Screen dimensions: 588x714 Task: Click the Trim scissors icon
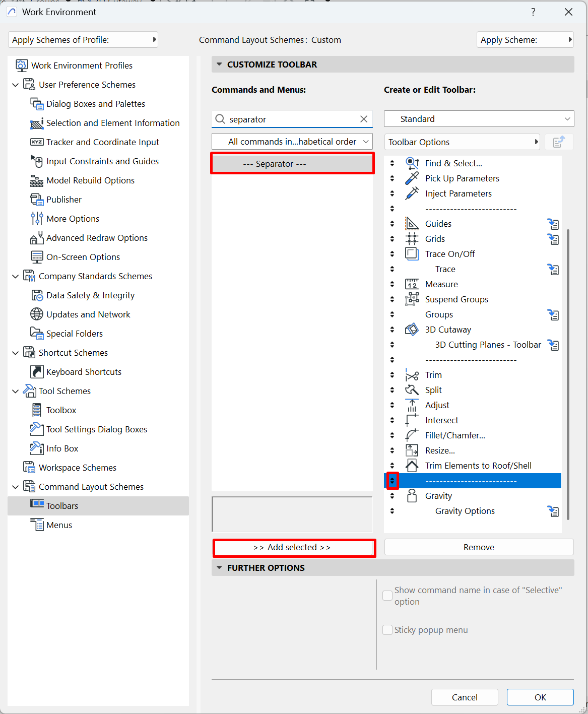[x=412, y=375]
